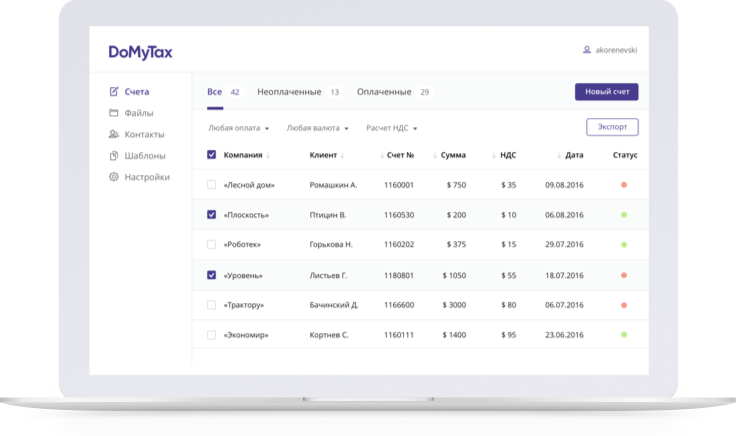Open the Любая оплата filter dropdown
The width and height of the screenshot is (736, 436).
[x=238, y=128]
